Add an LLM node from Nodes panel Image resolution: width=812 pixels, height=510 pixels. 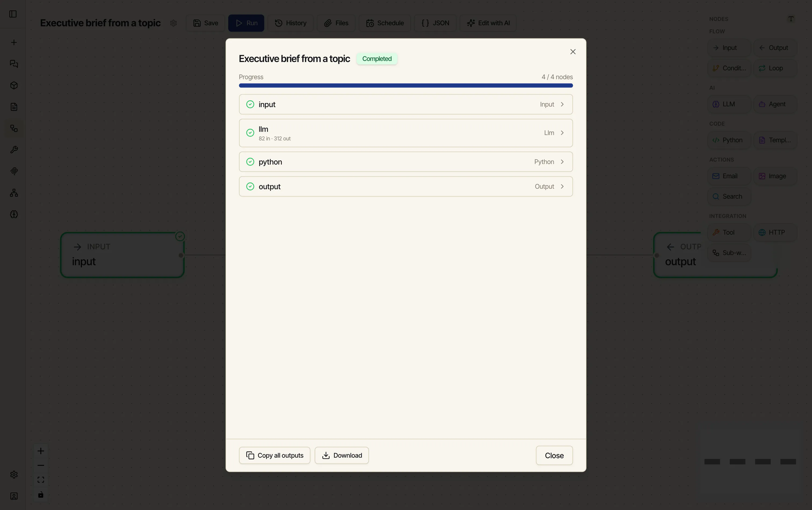tap(729, 104)
